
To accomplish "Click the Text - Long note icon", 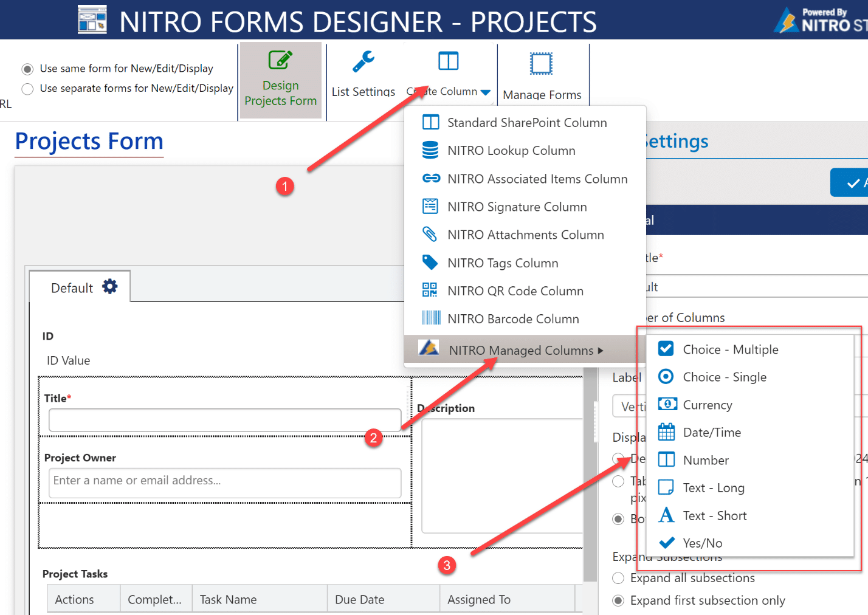I will pos(666,487).
